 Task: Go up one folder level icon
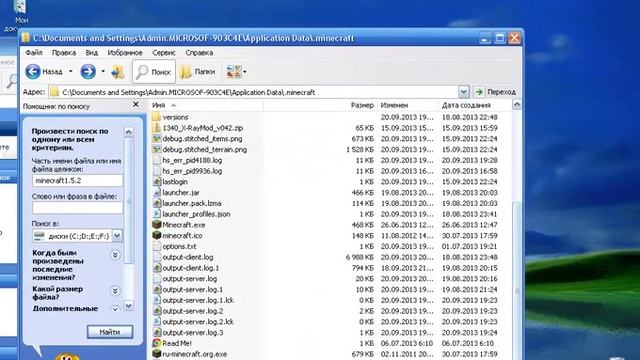point(118,72)
